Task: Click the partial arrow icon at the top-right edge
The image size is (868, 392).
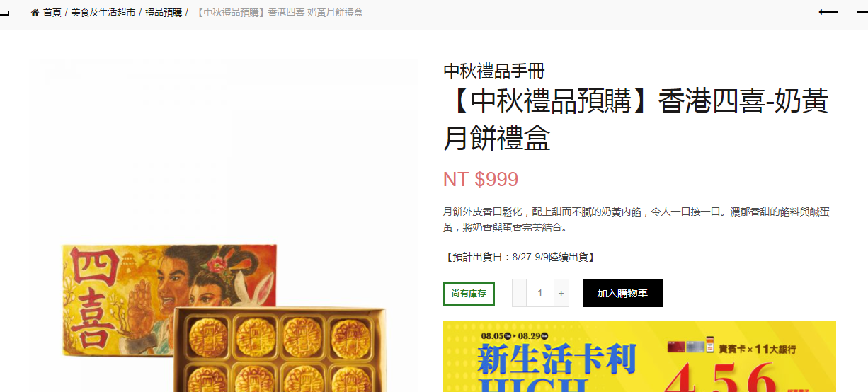Action: point(863,12)
